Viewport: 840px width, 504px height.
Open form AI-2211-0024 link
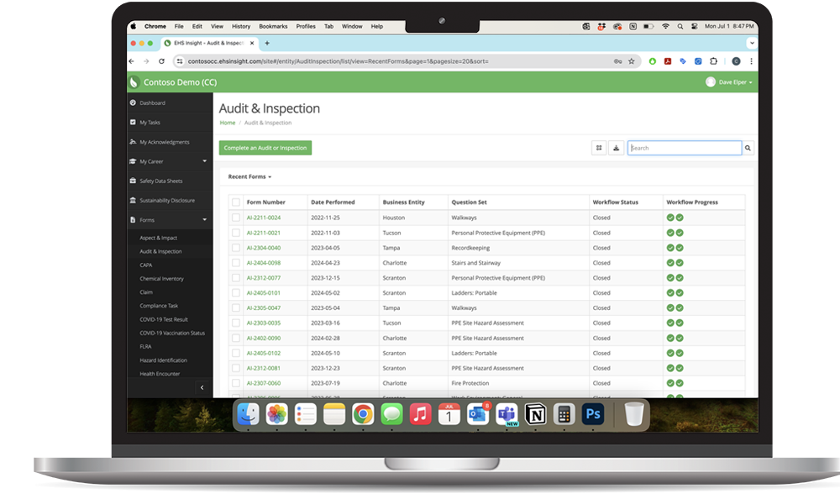click(x=264, y=218)
